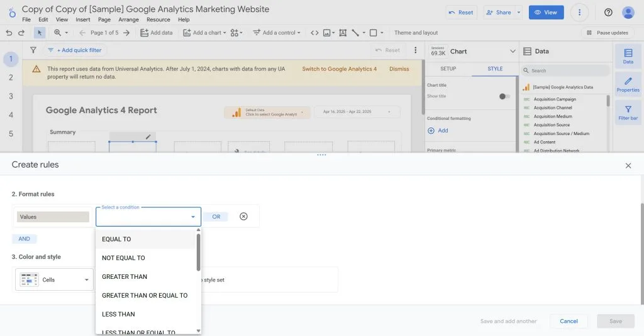Go to next page arrow
Image resolution: width=644 pixels, height=336 pixels.
pos(126,33)
